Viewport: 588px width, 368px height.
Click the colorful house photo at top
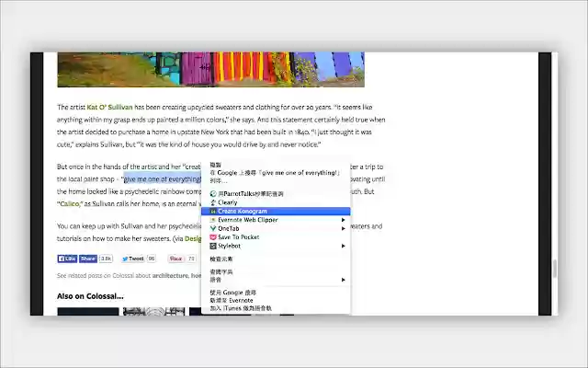click(x=210, y=70)
